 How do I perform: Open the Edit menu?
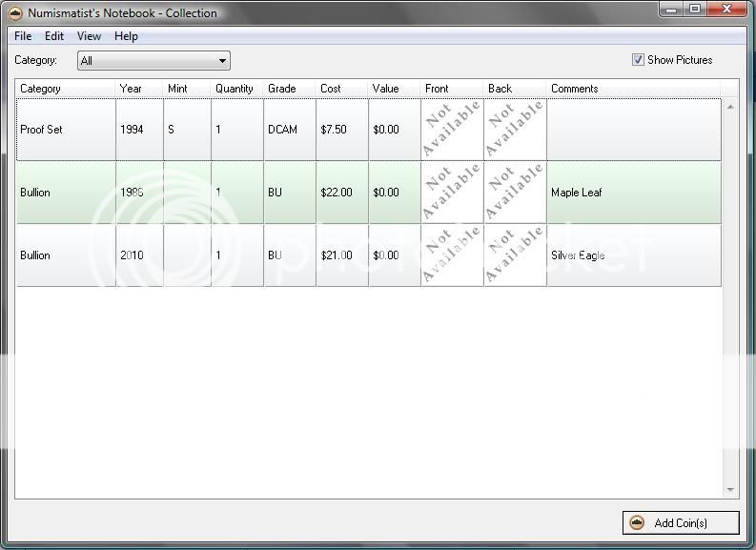[x=54, y=36]
